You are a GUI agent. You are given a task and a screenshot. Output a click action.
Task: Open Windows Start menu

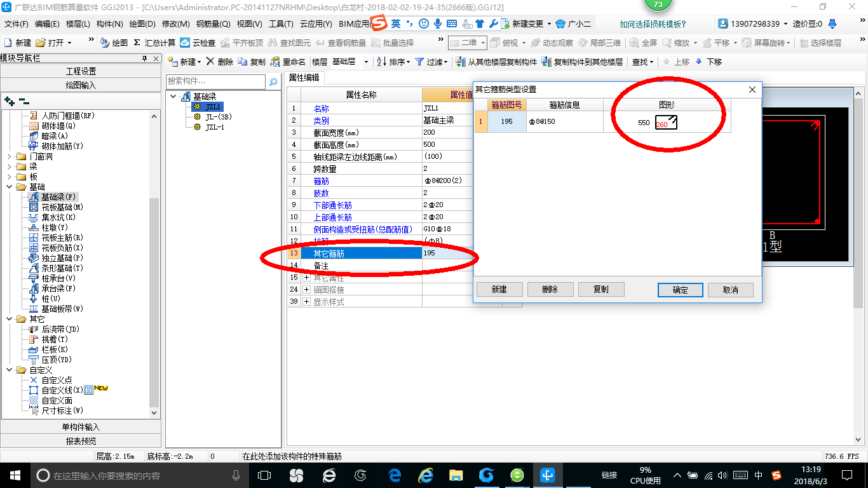[x=14, y=475]
